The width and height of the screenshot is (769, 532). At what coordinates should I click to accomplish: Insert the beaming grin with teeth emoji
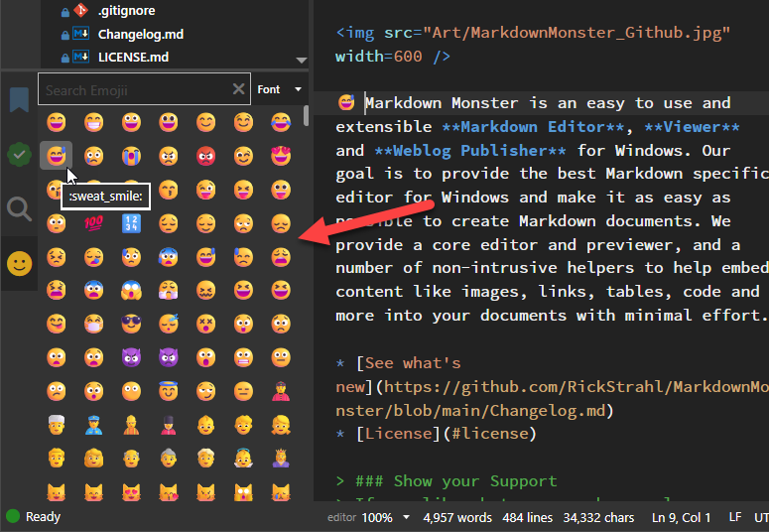click(93, 122)
